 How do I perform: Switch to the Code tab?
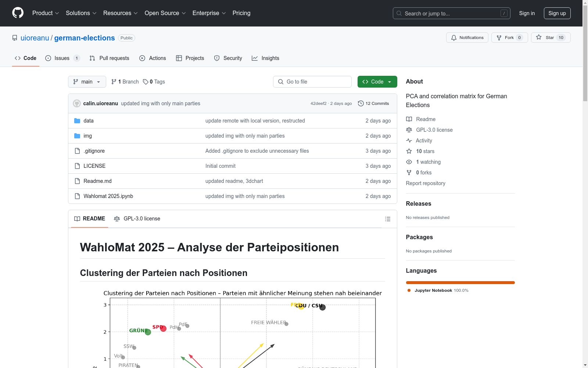(x=26, y=58)
